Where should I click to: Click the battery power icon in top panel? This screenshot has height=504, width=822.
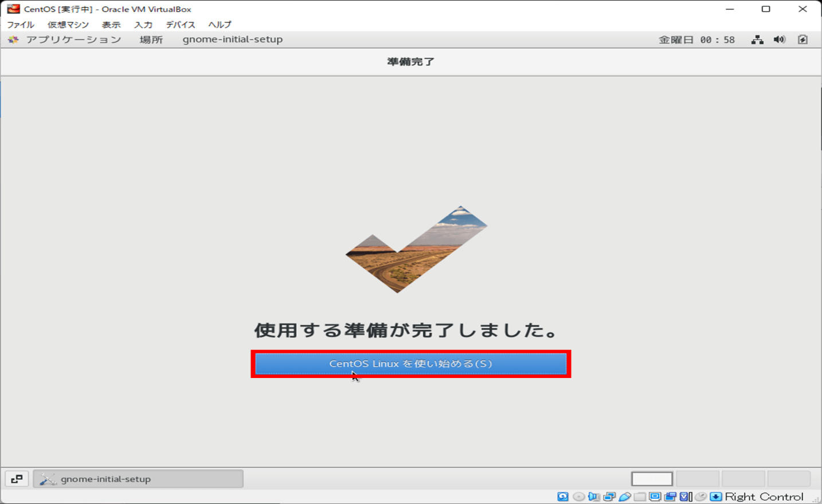(x=803, y=40)
